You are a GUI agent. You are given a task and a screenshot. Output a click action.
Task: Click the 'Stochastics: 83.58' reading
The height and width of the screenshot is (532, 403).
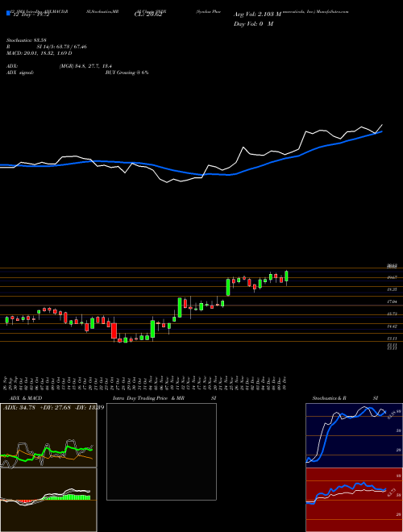coord(27,39)
